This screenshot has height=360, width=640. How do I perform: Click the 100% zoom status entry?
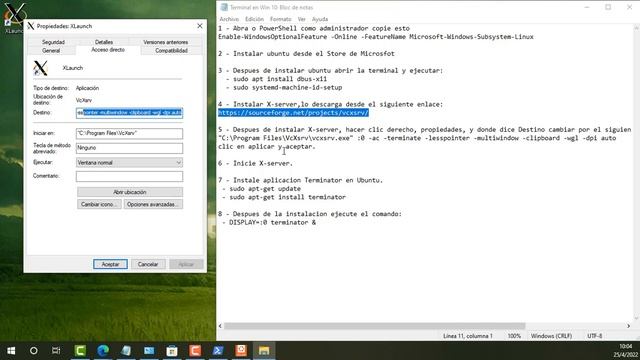[x=514, y=336]
